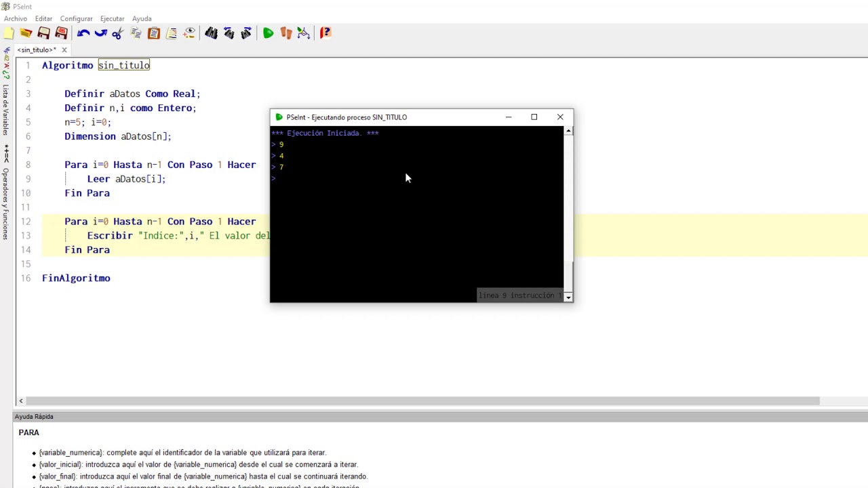
Task: Find next using binoculars right-arrow icon
Action: [246, 33]
